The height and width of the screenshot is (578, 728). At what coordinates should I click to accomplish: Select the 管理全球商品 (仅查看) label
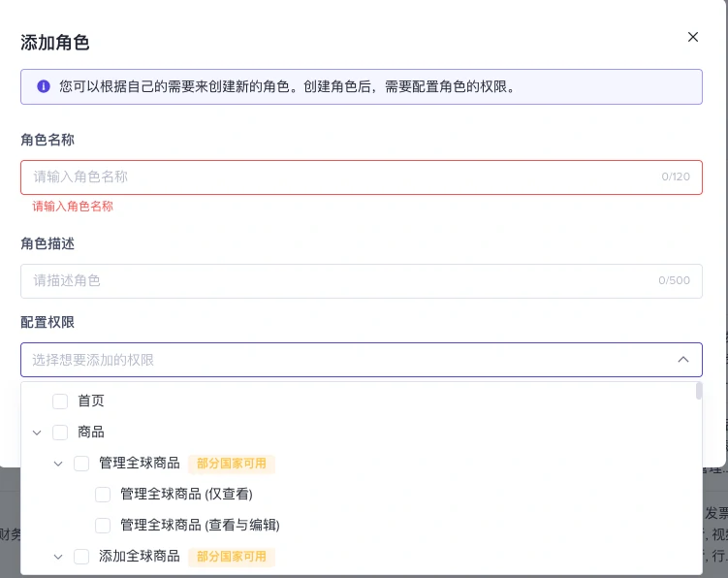[x=186, y=495]
